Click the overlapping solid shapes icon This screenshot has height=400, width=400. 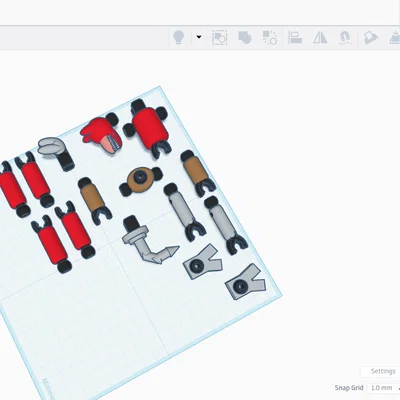click(x=245, y=37)
